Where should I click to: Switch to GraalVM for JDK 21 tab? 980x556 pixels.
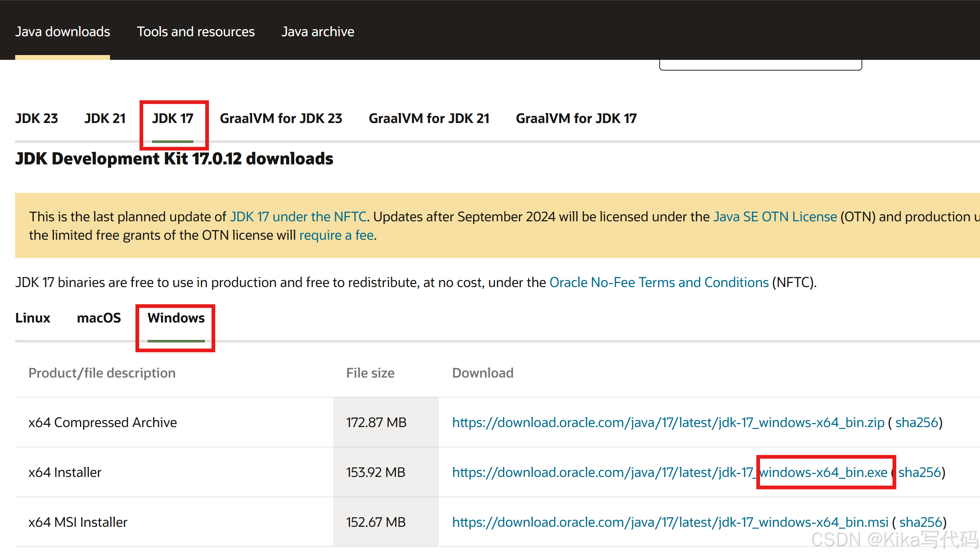pyautogui.click(x=429, y=118)
